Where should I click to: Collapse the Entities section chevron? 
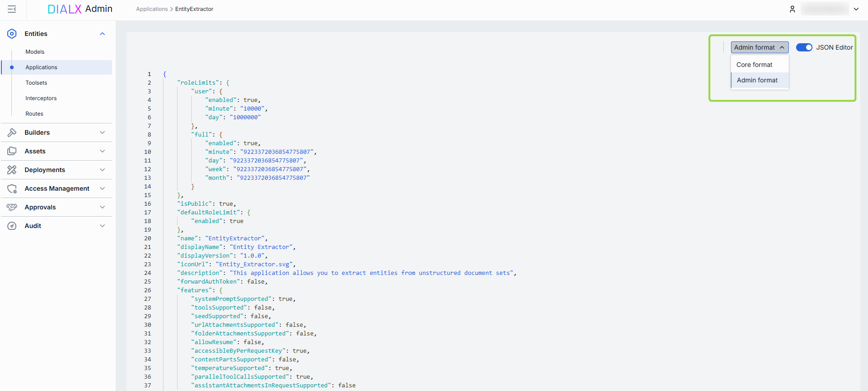102,34
